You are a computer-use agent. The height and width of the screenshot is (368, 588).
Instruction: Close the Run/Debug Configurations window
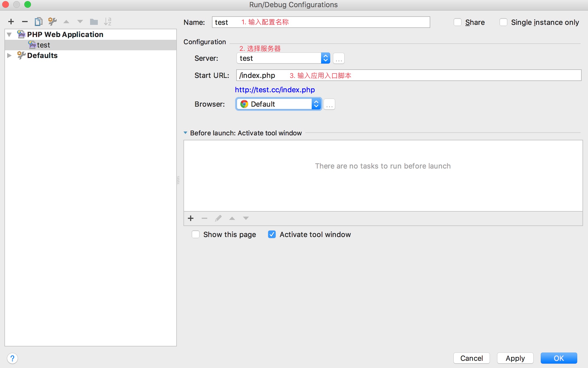tap(6, 5)
